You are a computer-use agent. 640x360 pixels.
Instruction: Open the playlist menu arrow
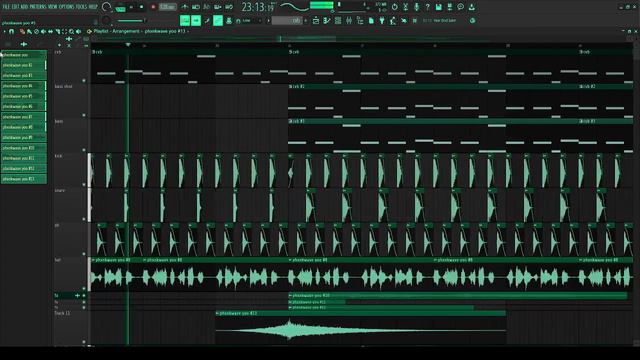pos(4,31)
